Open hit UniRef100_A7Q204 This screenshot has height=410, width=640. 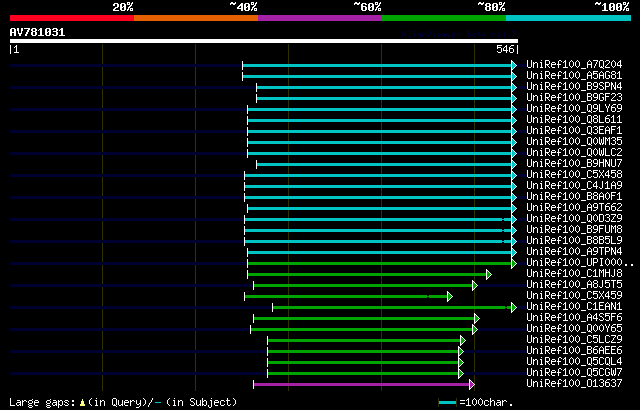click(x=574, y=64)
